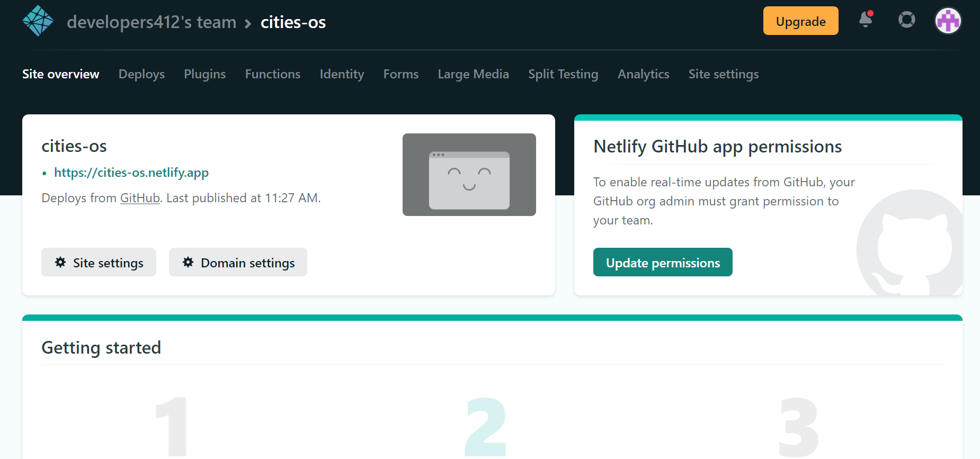Open https://cities-os.netlify.app link

131,173
